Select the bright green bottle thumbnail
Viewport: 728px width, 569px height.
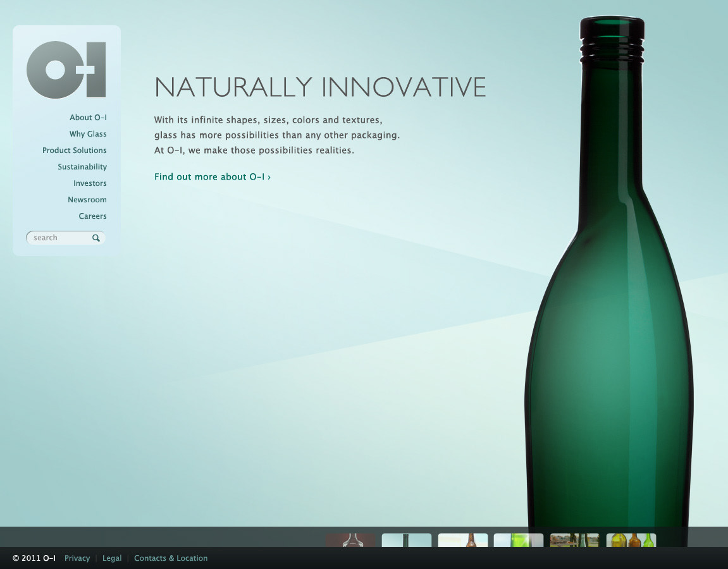point(519,540)
